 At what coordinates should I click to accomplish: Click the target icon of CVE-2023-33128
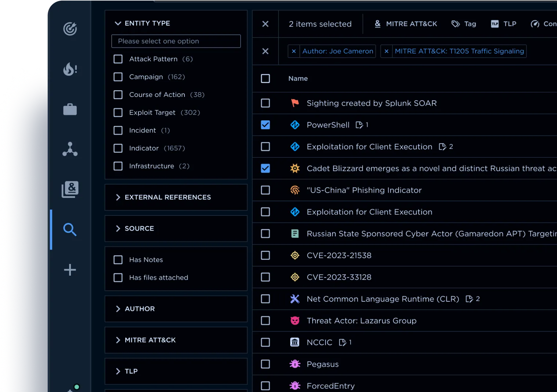tap(295, 277)
